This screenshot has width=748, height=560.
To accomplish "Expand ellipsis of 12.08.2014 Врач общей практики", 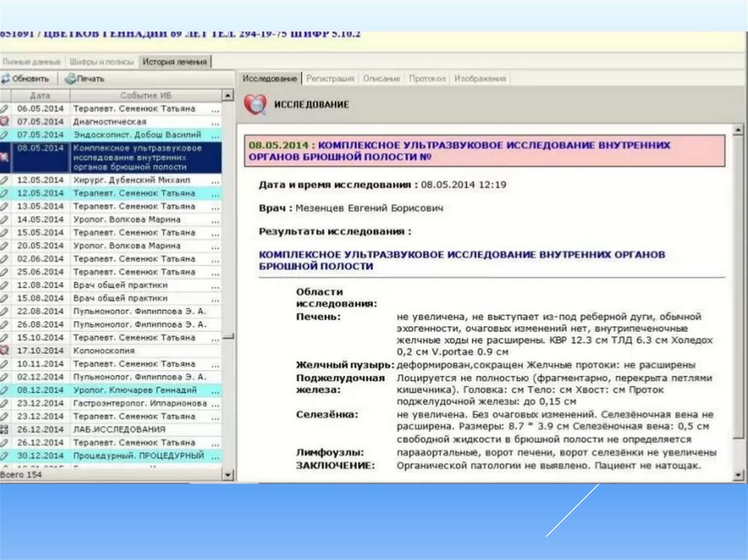I will point(215,287).
